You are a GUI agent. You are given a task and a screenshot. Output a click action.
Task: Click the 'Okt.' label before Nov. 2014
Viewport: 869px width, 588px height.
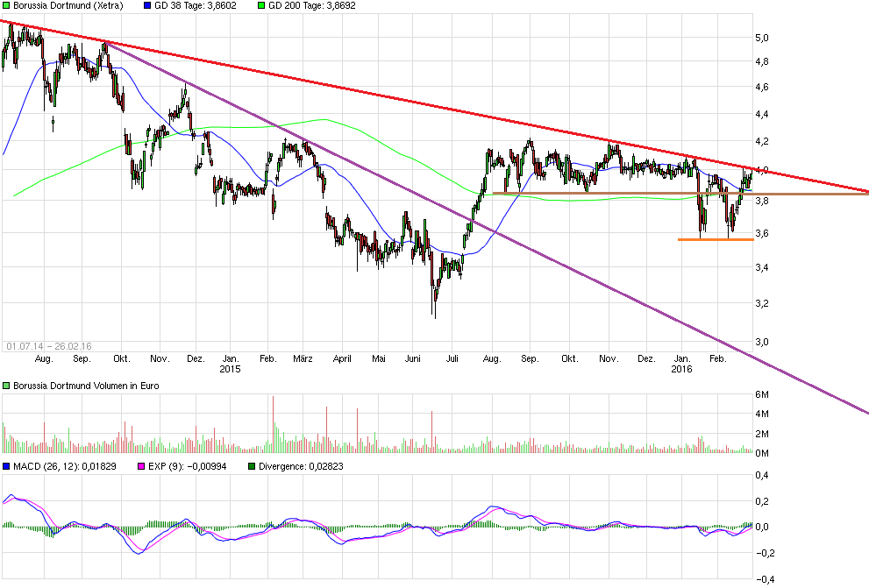pyautogui.click(x=122, y=358)
